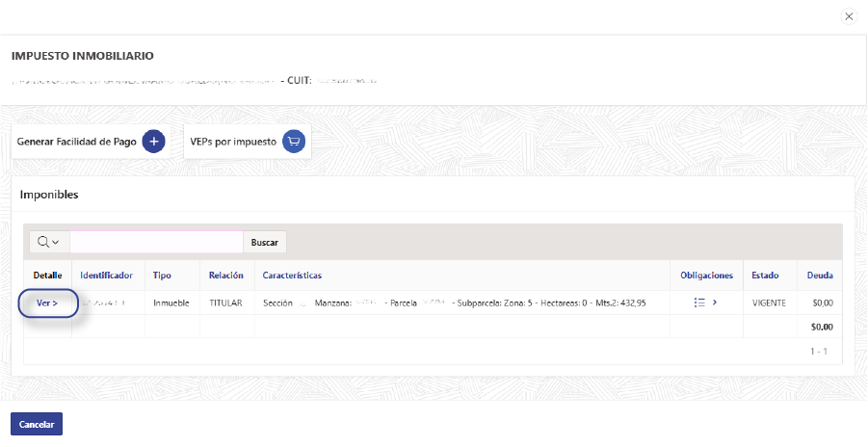
Task: Select the Inmueble cell in the row
Action: pyautogui.click(x=171, y=302)
